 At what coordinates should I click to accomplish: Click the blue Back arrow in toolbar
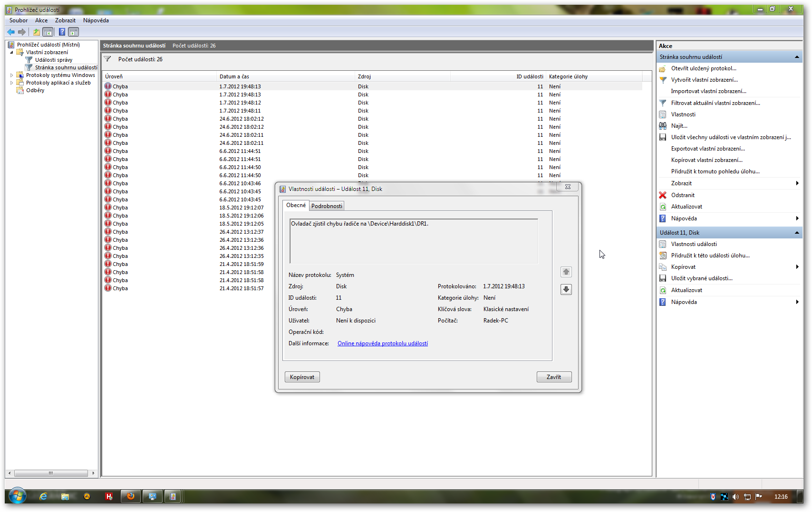point(11,32)
